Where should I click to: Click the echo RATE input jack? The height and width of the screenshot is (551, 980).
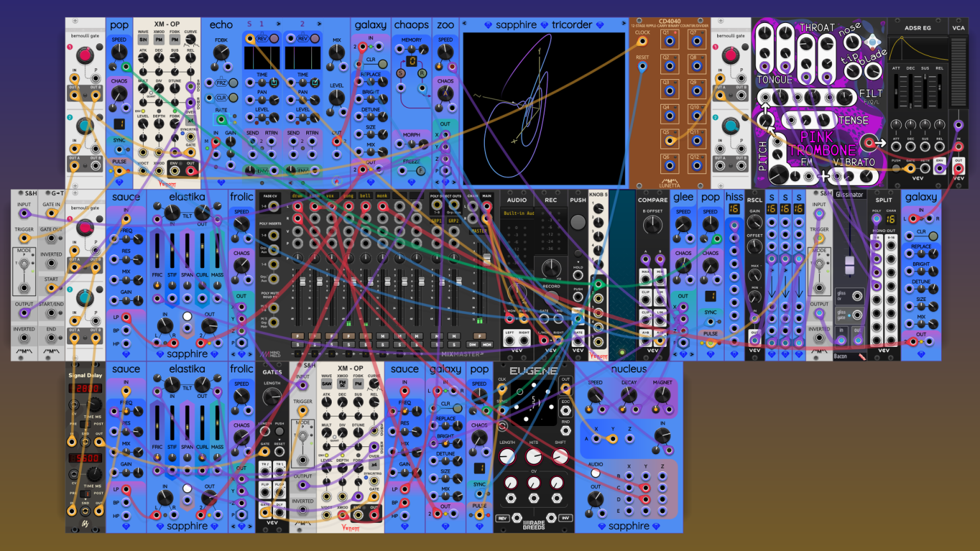point(221,119)
